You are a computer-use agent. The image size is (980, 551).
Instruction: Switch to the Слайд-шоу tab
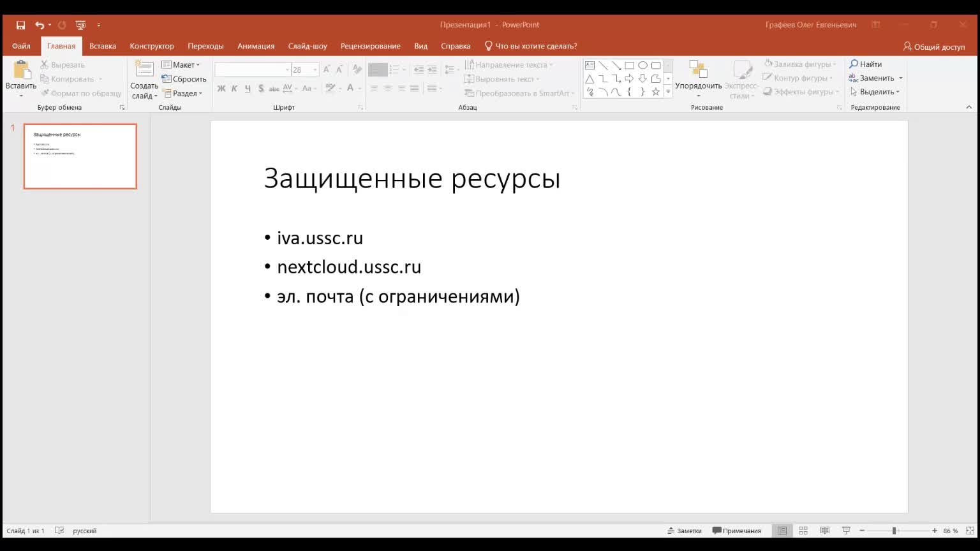pos(308,46)
